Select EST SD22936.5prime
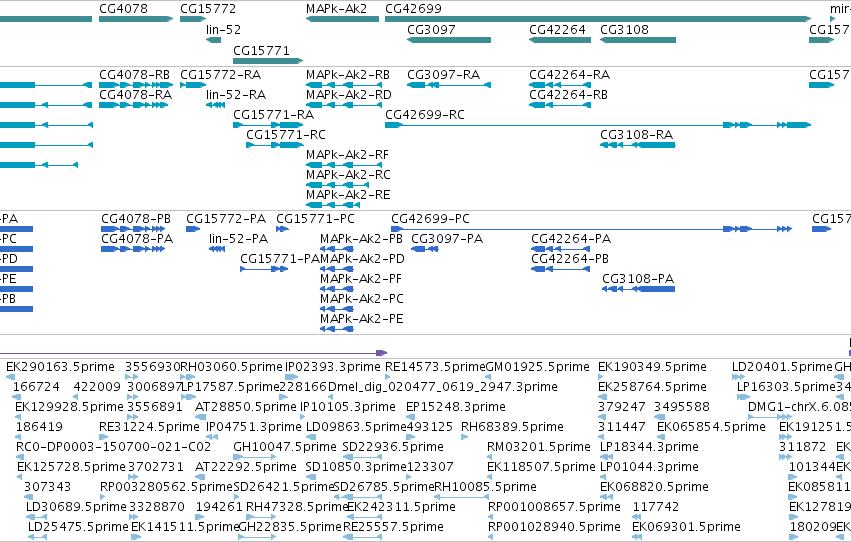This screenshot has height=542, width=851. [393, 448]
